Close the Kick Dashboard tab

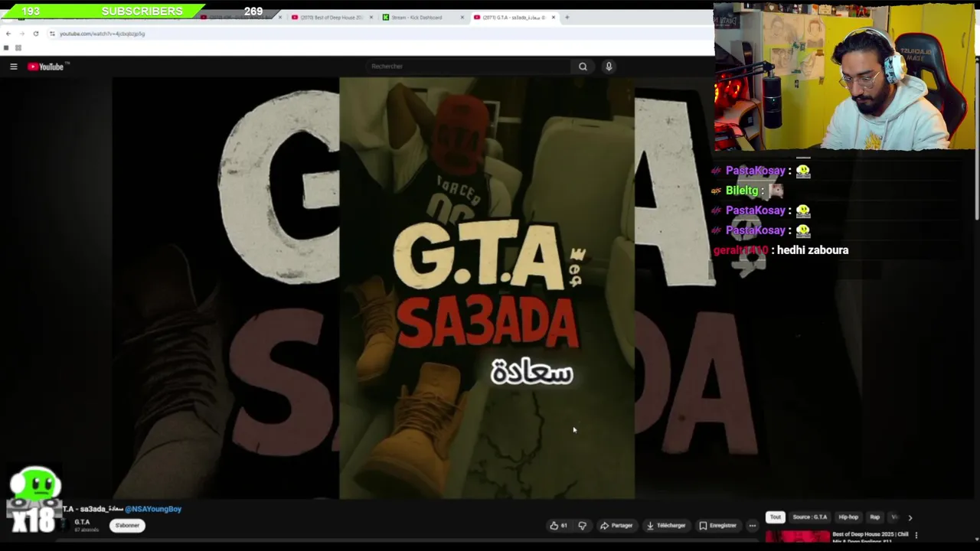462,18
